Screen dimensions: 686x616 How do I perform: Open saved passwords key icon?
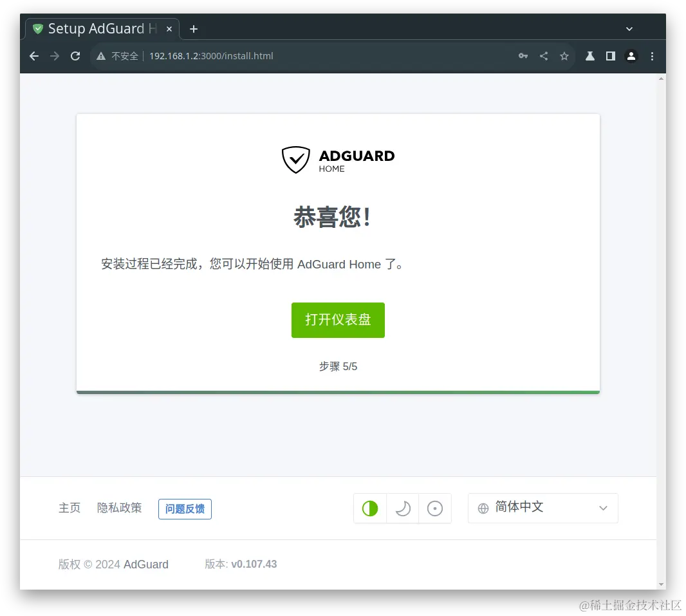[523, 56]
